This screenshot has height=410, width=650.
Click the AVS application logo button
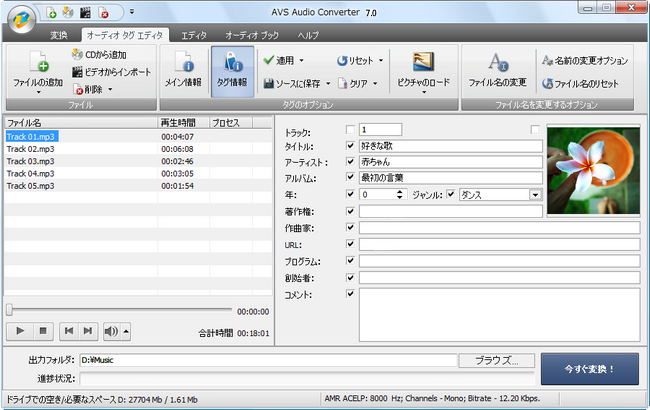(x=21, y=19)
